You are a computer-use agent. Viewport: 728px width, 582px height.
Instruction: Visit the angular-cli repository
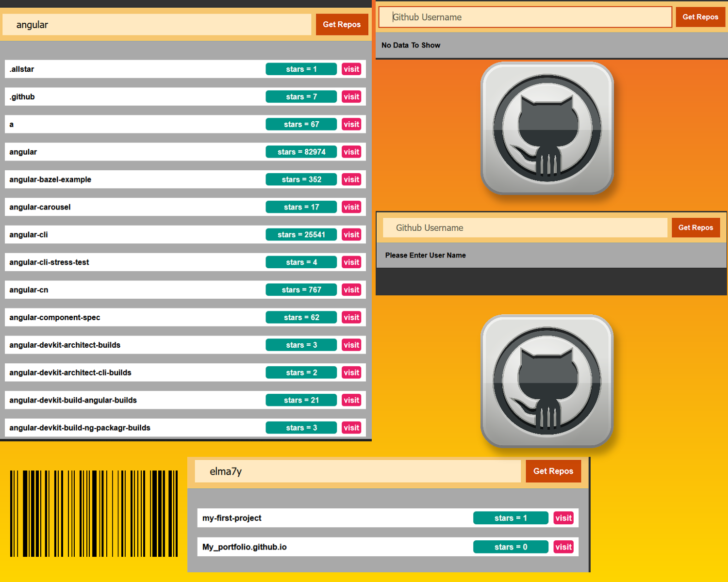351,235
